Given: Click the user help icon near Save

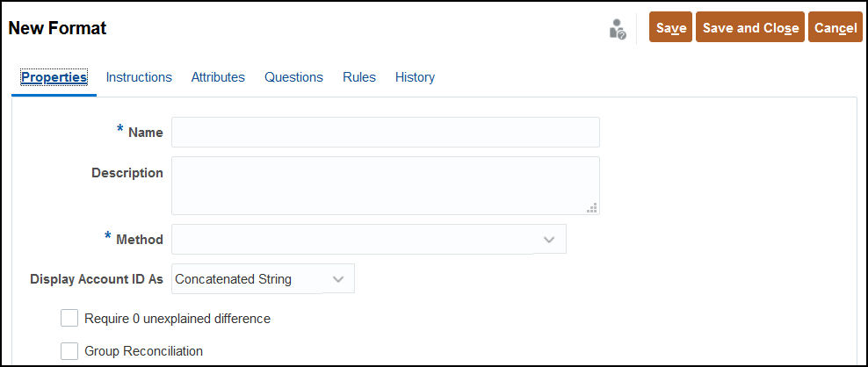Looking at the screenshot, I should (618, 29).
